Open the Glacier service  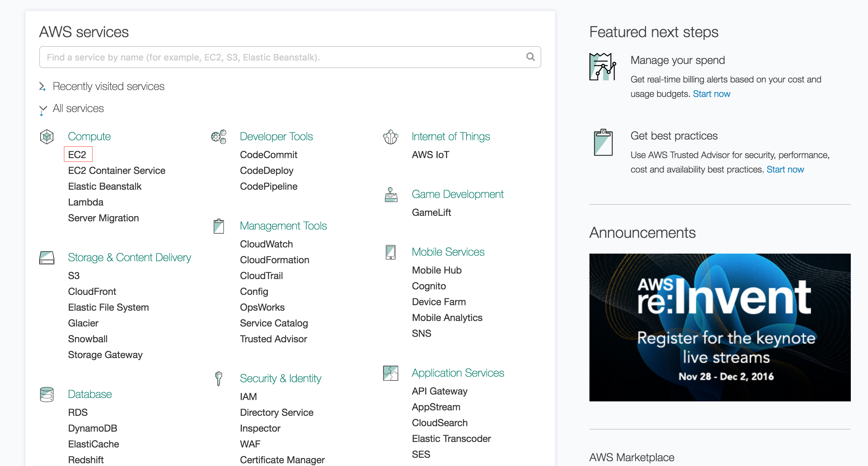point(83,323)
